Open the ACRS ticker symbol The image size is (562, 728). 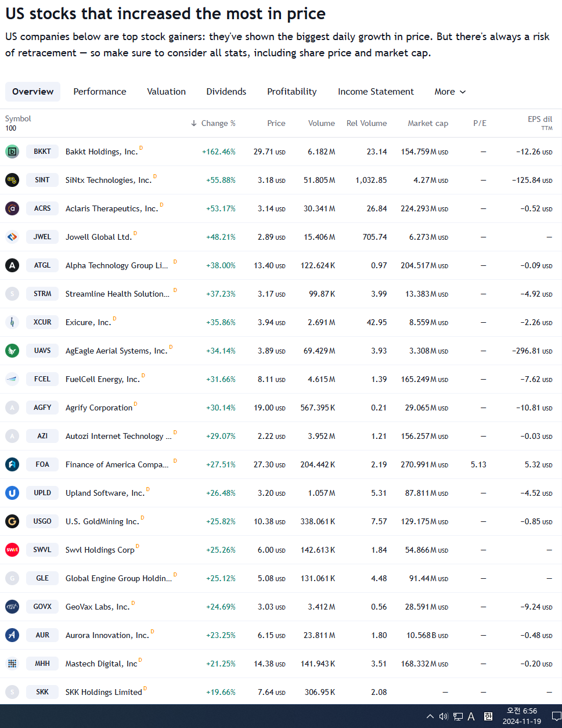click(42, 208)
